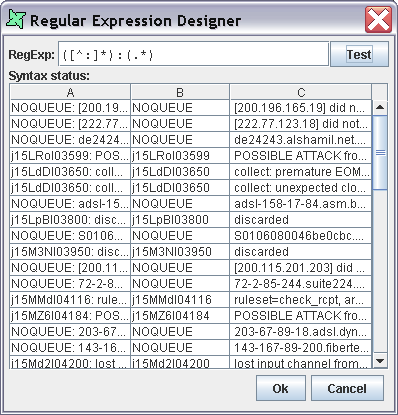This screenshot has height=415, width=398.
Task: Click scrollbar up arrow in results table
Action: pyautogui.click(x=380, y=108)
